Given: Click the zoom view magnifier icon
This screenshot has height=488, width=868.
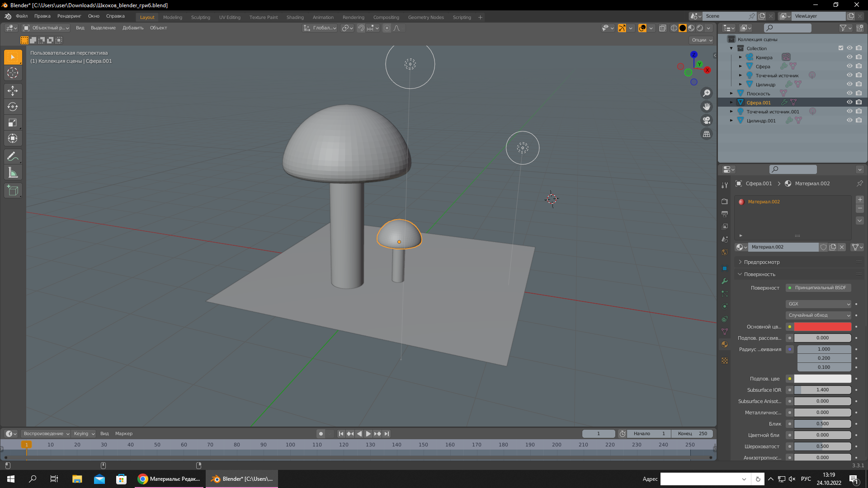Looking at the screenshot, I should [x=706, y=93].
